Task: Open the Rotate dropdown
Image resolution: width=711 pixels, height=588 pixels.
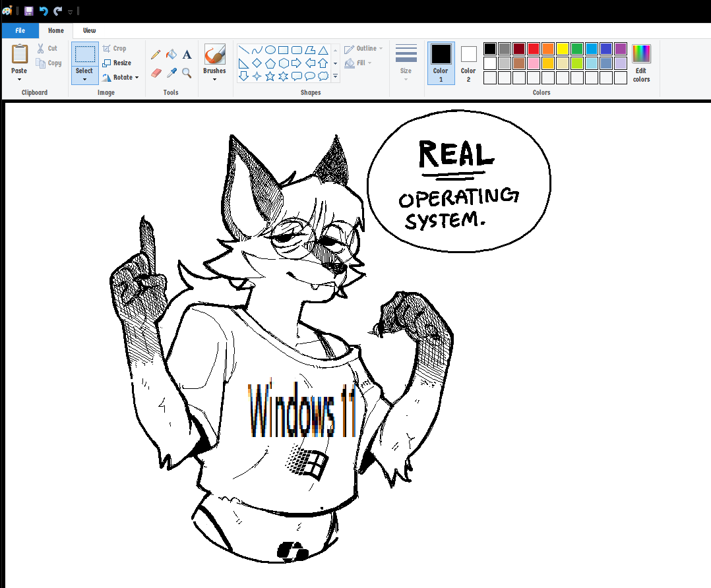Action: coord(120,78)
